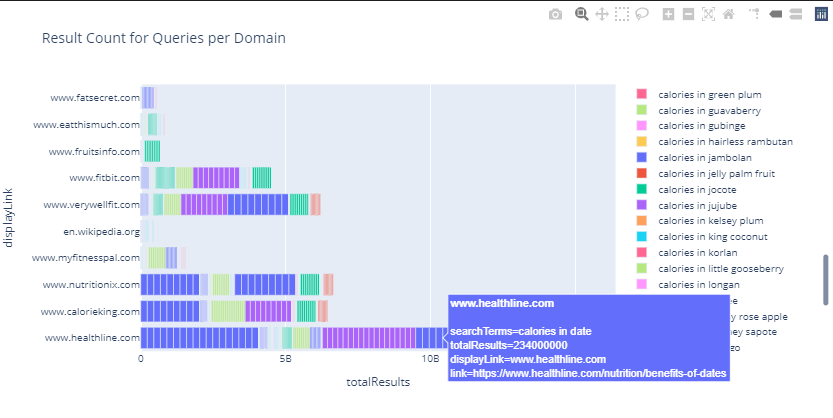Reset axes with the home icon
The height and width of the screenshot is (418, 833).
728,14
